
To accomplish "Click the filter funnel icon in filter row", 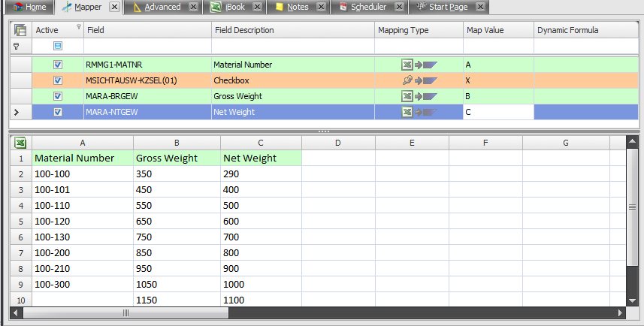I will [x=17, y=47].
